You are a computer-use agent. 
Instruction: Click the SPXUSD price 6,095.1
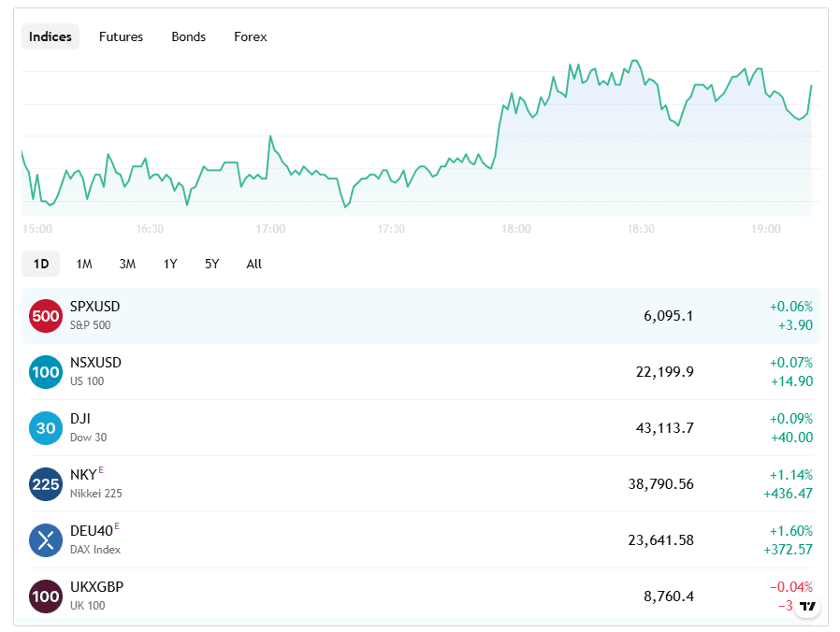click(669, 316)
